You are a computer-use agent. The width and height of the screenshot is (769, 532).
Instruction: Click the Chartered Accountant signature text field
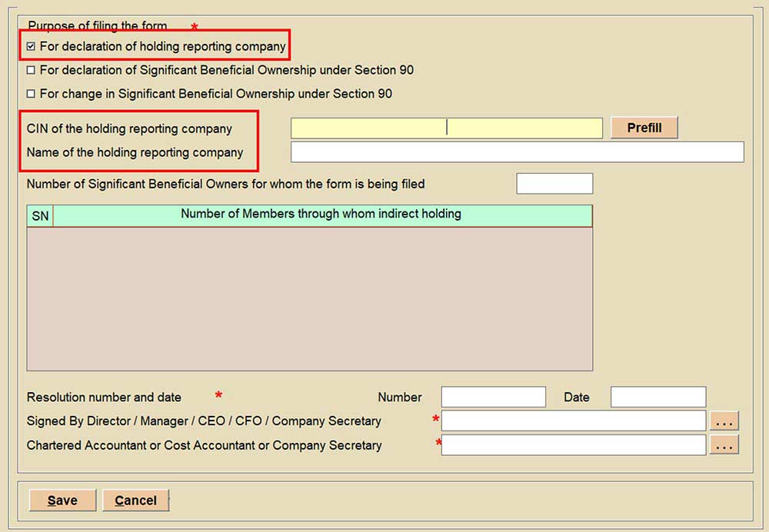pos(573,445)
